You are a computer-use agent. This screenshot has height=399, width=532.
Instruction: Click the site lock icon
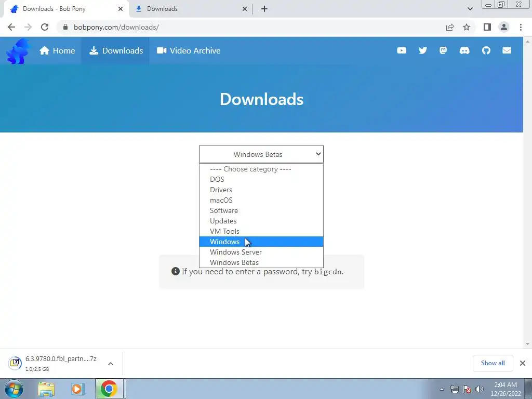[65, 27]
